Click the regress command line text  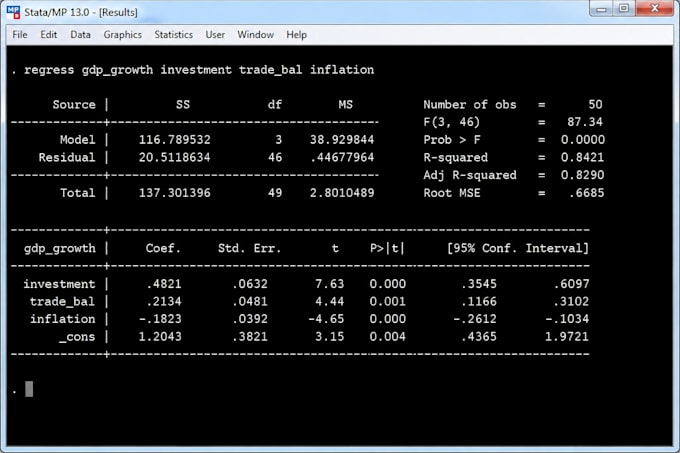tap(199, 70)
